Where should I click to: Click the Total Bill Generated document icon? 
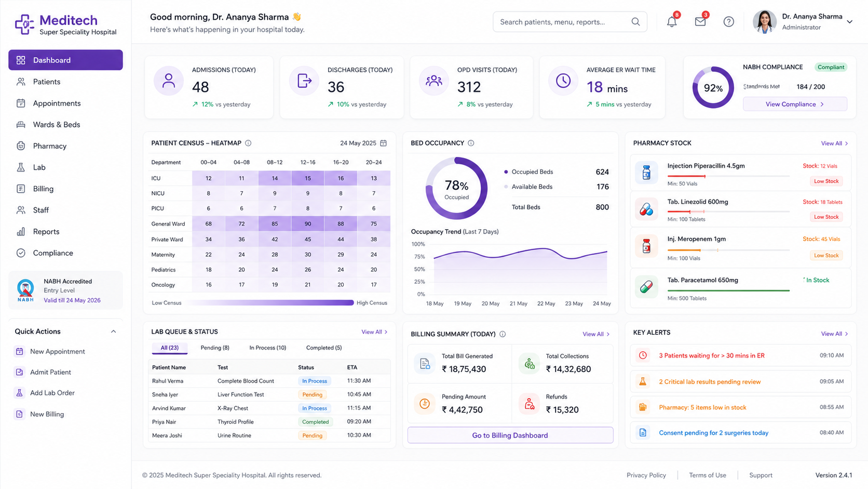(x=425, y=363)
